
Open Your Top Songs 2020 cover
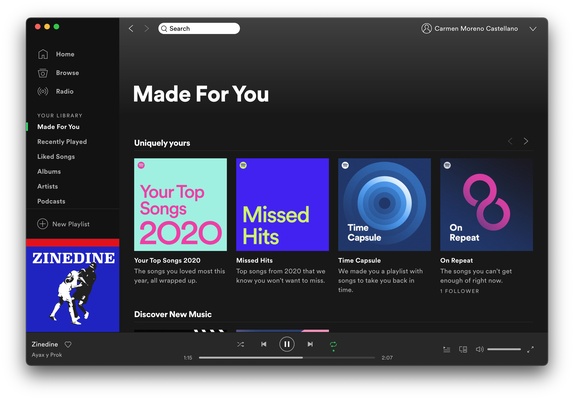pos(180,205)
